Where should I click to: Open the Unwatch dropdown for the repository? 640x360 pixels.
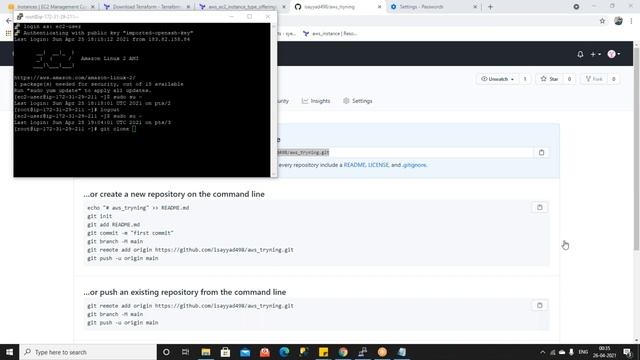pos(497,79)
